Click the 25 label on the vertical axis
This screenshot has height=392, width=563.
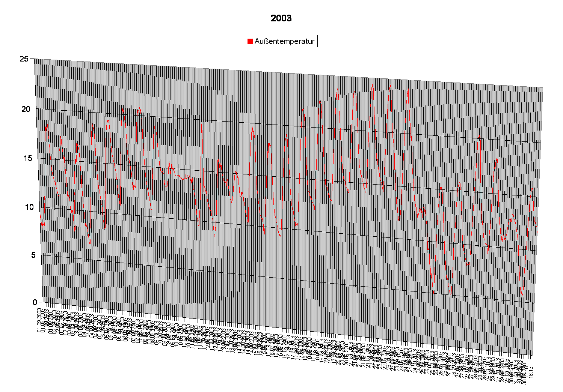[25, 59]
